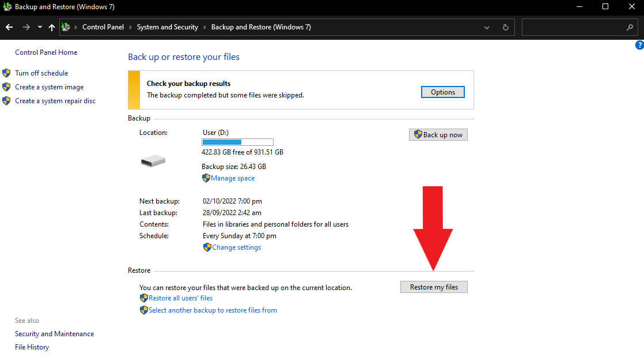The width and height of the screenshot is (644, 361).
Task: Click '422.83 GB free of 931.51 GB' text
Action: point(243,152)
